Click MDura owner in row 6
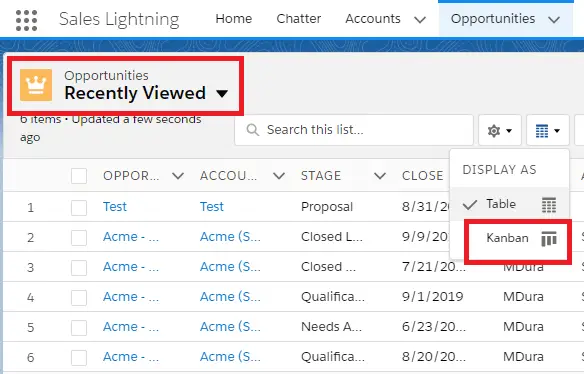Image resolution: width=584 pixels, height=374 pixels. click(523, 357)
